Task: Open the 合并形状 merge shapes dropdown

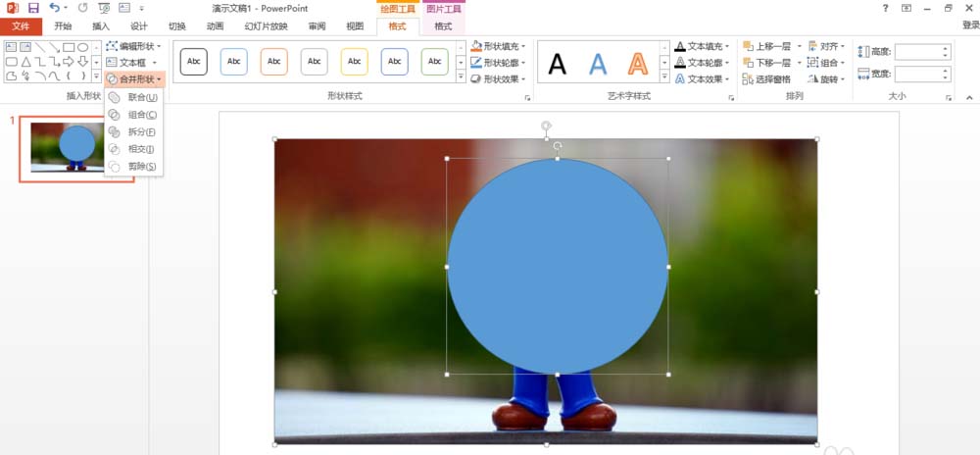Action: click(134, 79)
